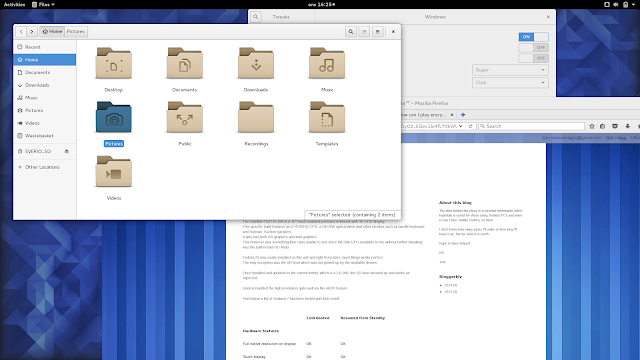This screenshot has width=640, height=360.
Task: Select Home in the Files sidebar
Action: [44, 60]
